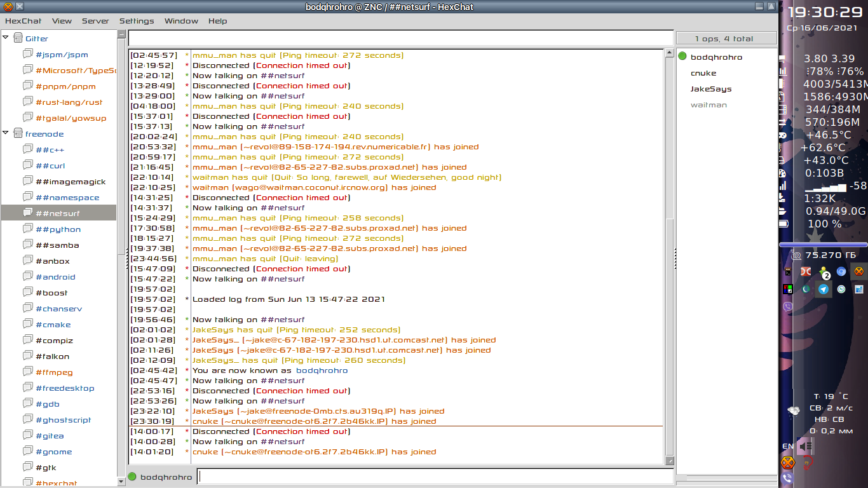Click the EN keyboard layout indicator

787,447
